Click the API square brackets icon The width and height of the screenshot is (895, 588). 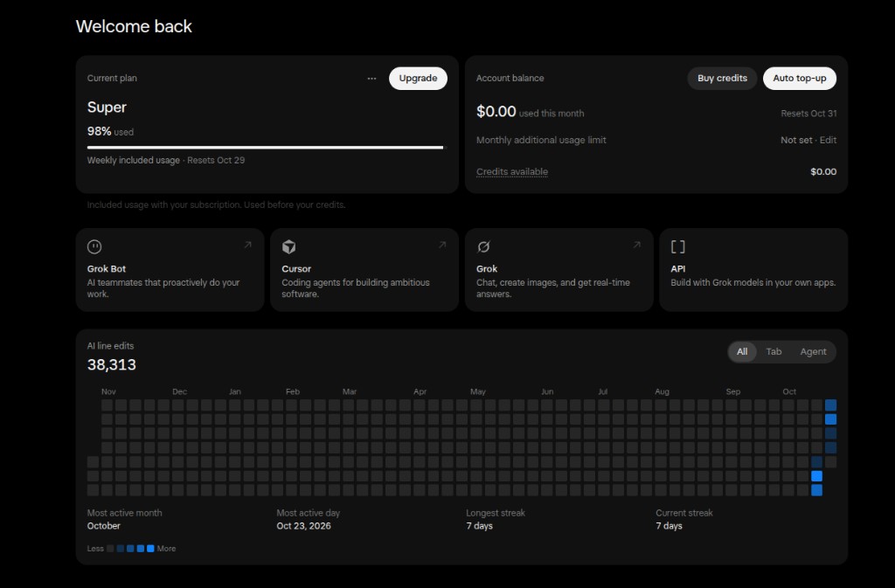coord(677,247)
